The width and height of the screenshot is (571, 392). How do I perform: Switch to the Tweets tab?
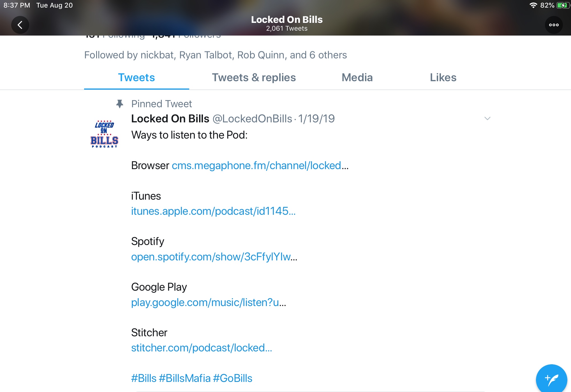(137, 78)
